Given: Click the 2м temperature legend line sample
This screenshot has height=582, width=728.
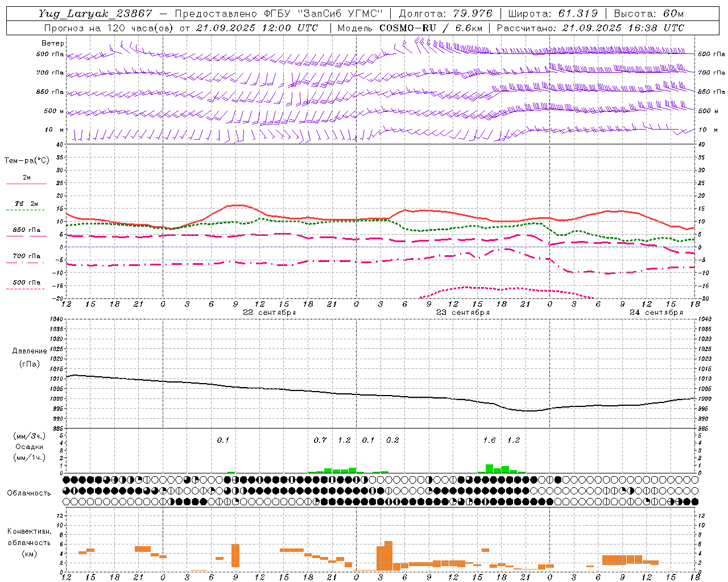Looking at the screenshot, I should click(26, 184).
